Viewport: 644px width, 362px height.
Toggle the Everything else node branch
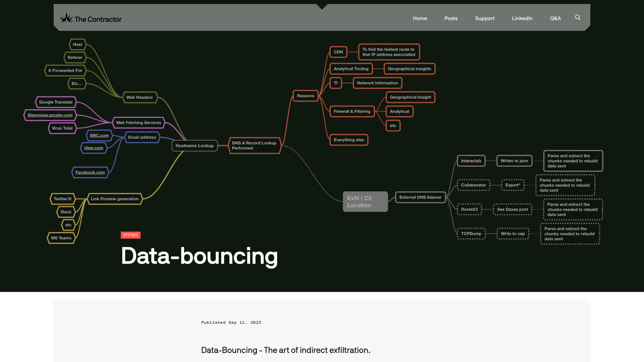(x=349, y=140)
